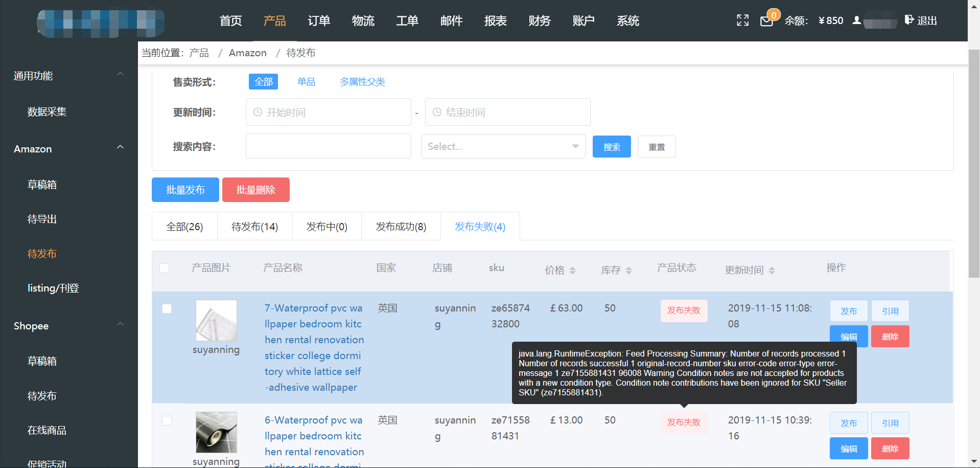Open 财务 in top navigation
Screen dimensions: 980x468
click(x=540, y=21)
